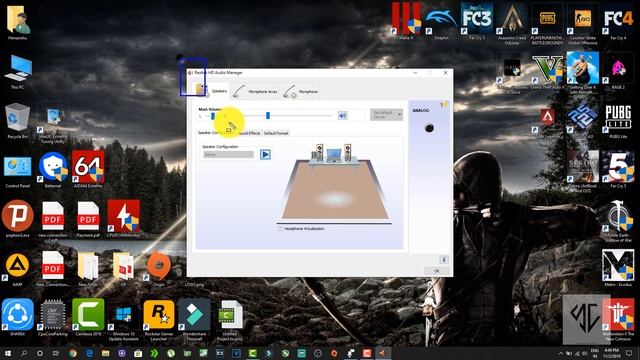This screenshot has width=640, height=360.
Task: Open the Windows Start menu
Action: (x=8, y=353)
